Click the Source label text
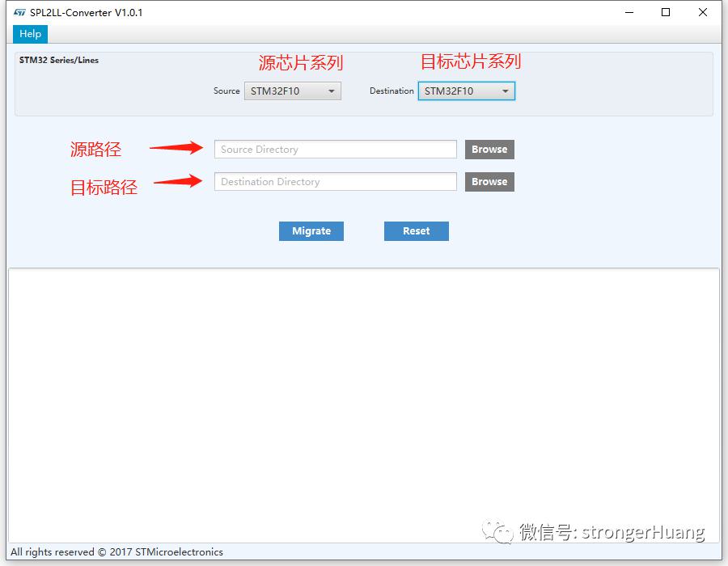This screenshot has height=566, width=728. (226, 91)
